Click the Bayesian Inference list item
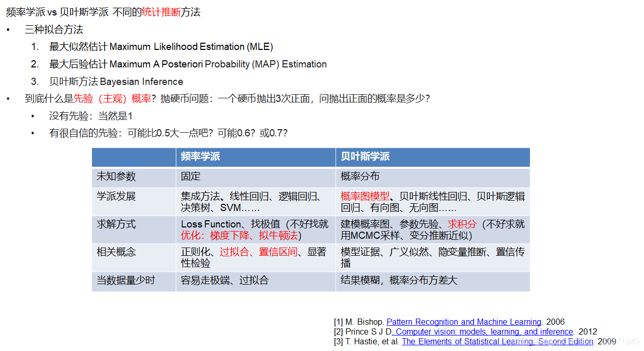 tap(116, 82)
